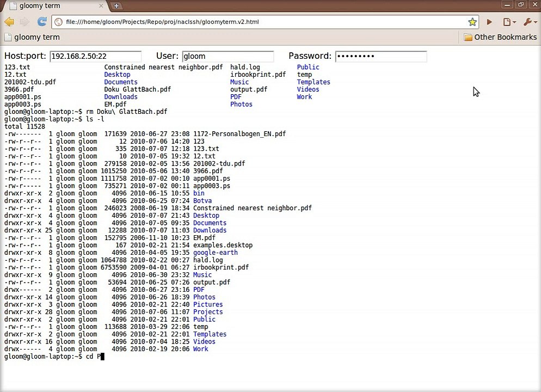This screenshot has height=392, width=541.
Task: Open the gloomy term bookmark
Action: pos(32,37)
